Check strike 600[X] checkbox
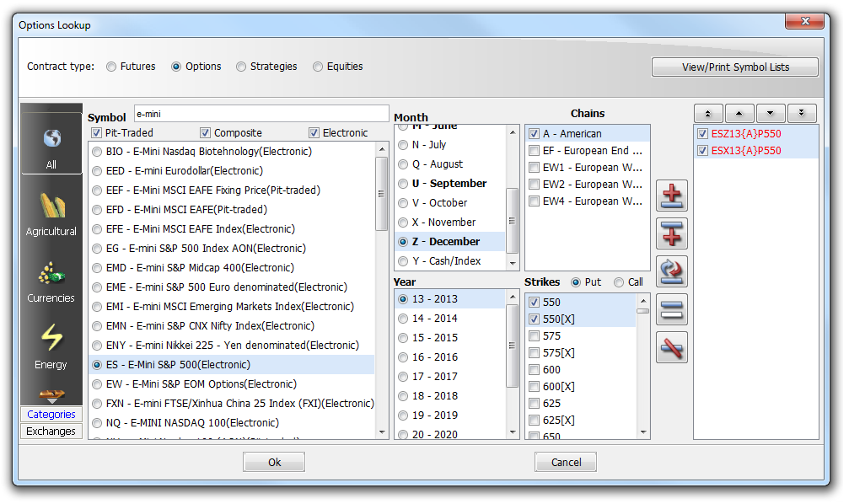Image resolution: width=849 pixels, height=504 pixels. (534, 387)
